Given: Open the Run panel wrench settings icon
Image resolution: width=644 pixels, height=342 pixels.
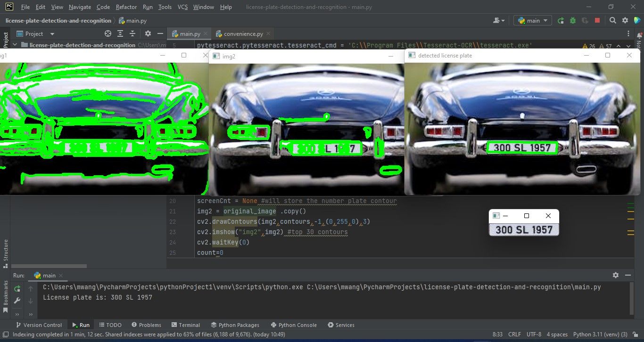Looking at the screenshot, I should 17,301.
